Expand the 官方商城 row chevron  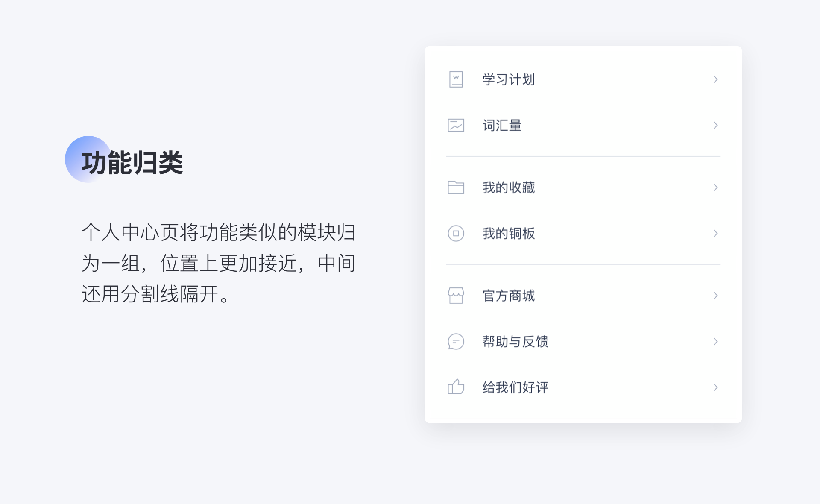[715, 296]
